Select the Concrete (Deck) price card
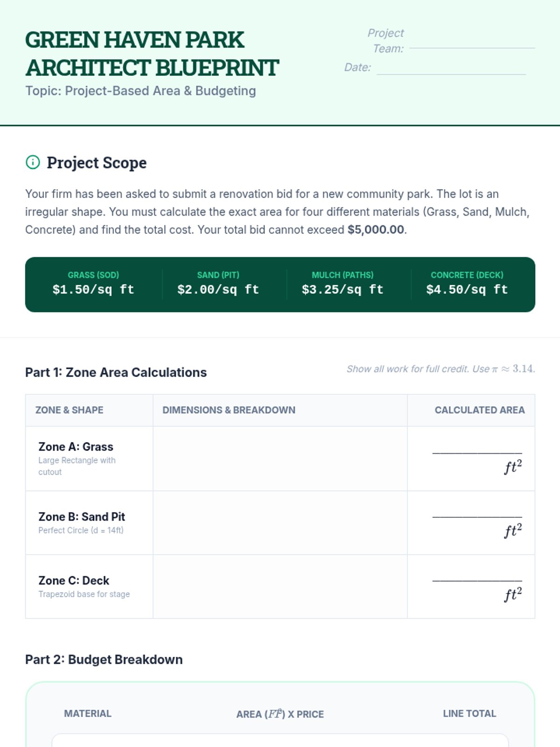The width and height of the screenshot is (560, 747). point(467,284)
